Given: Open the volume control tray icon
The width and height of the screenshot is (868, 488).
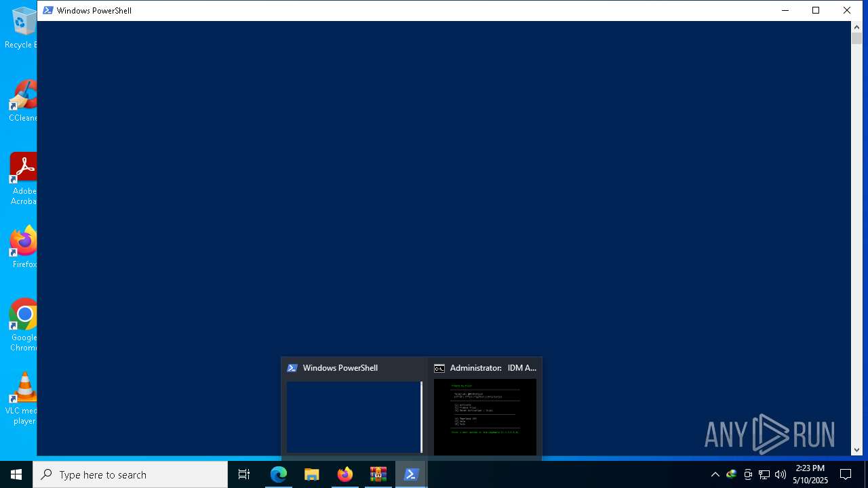Looking at the screenshot, I should (781, 474).
